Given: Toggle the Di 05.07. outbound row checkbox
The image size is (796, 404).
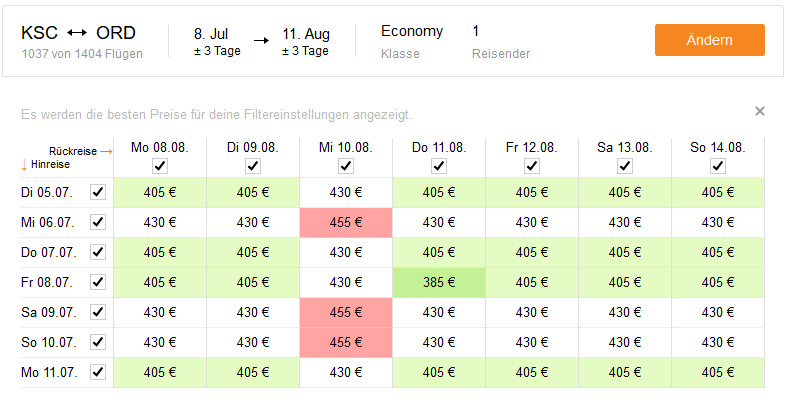Looking at the screenshot, I should (98, 192).
